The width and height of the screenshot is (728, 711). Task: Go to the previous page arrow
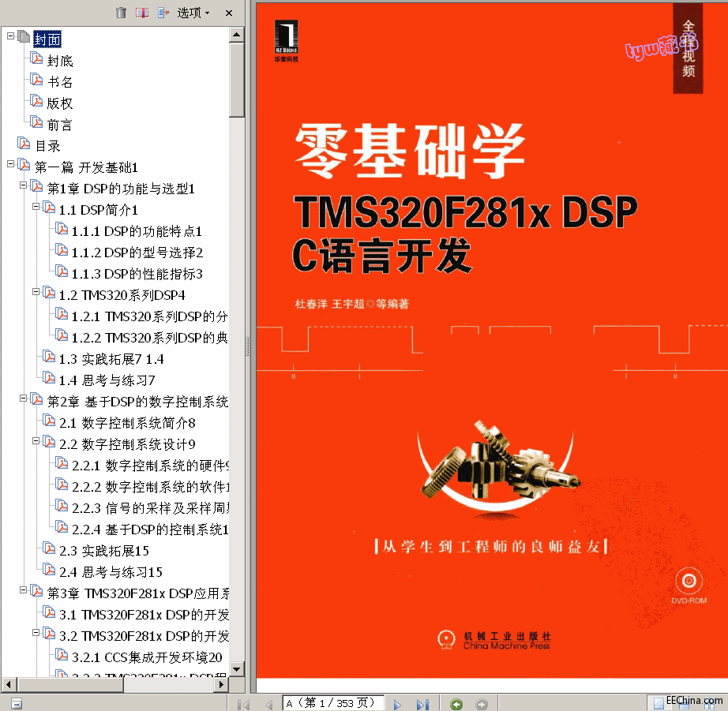(x=268, y=704)
